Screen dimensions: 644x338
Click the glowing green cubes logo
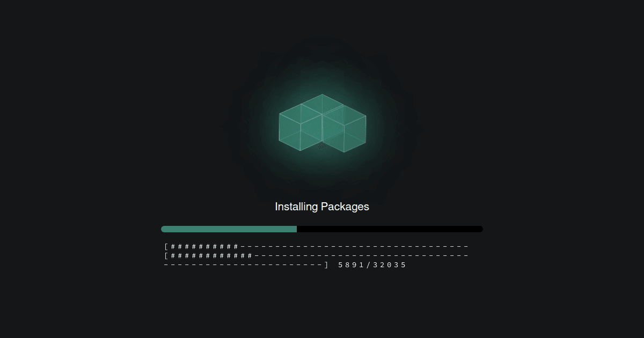(x=322, y=123)
